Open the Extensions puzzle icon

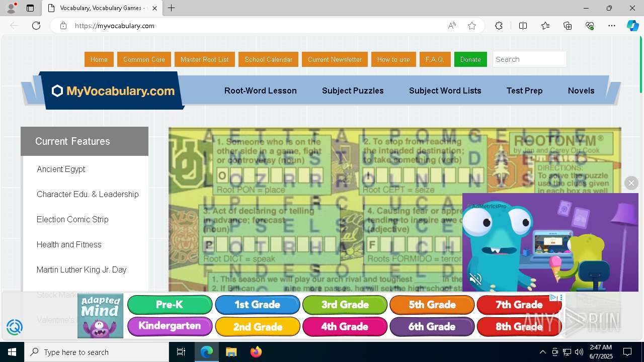point(499,26)
